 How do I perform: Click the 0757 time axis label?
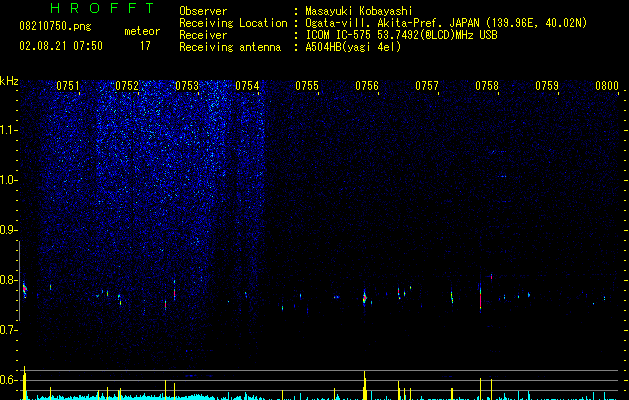(427, 86)
